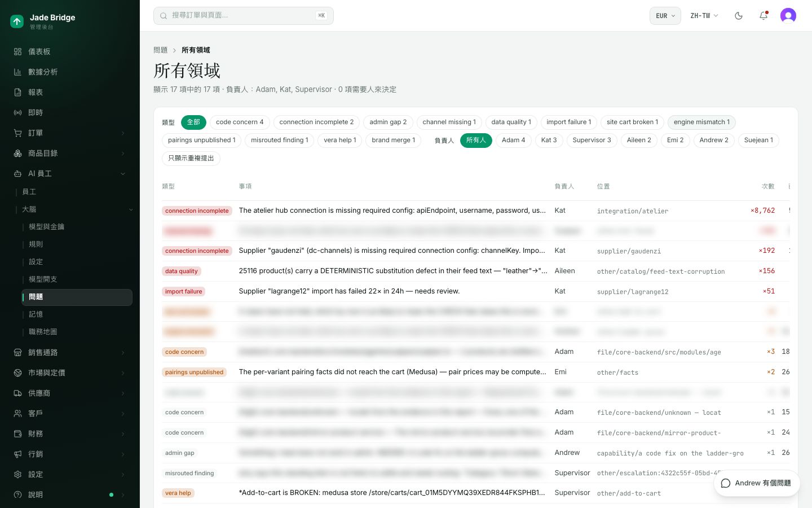Viewport: 812px width, 508px height.
Task: Click the 市場與定價 icon
Action: click(x=17, y=373)
